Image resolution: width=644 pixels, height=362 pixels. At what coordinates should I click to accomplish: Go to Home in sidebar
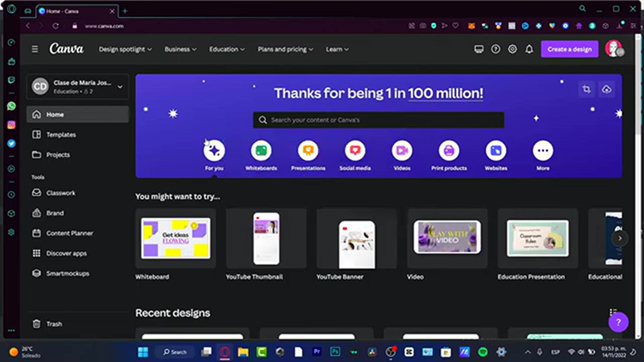pos(77,114)
